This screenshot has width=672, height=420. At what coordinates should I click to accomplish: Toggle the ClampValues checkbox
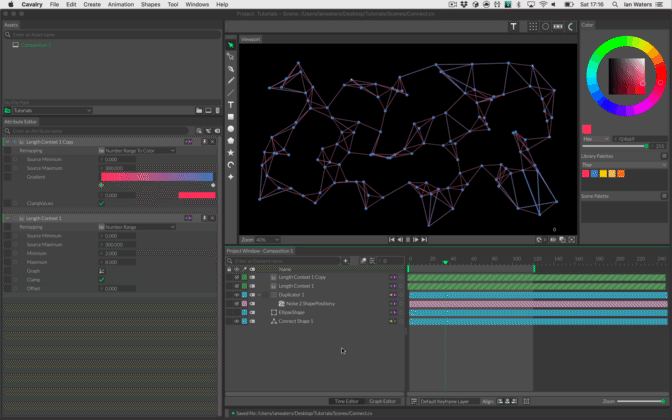point(101,203)
